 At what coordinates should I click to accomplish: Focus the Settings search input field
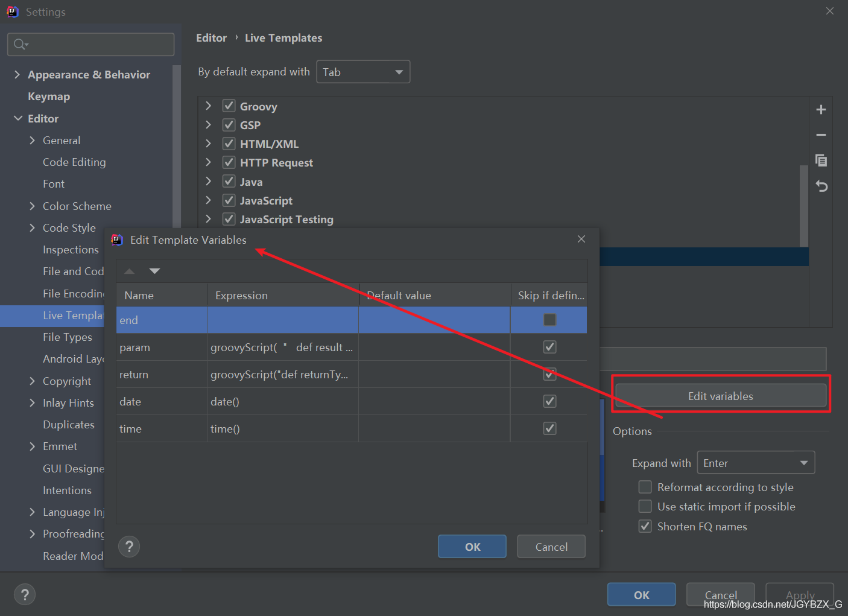click(x=91, y=44)
